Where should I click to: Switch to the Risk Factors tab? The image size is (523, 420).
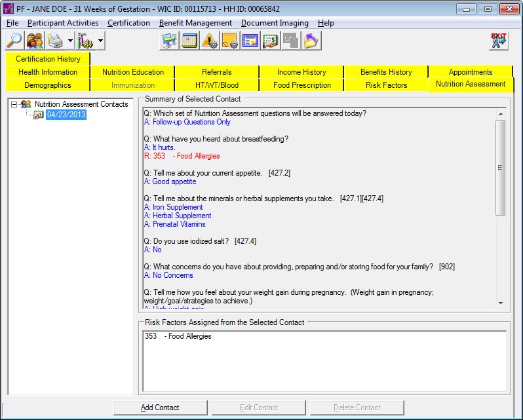(x=386, y=85)
